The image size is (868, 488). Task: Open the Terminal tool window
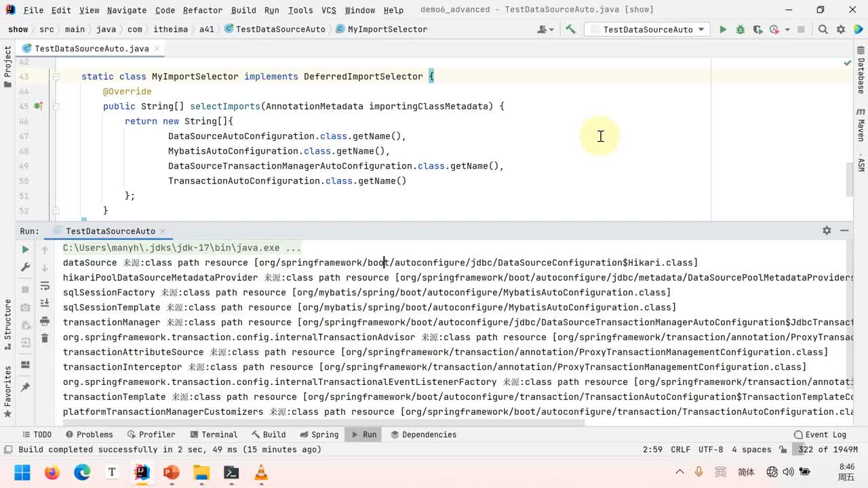tap(214, 434)
